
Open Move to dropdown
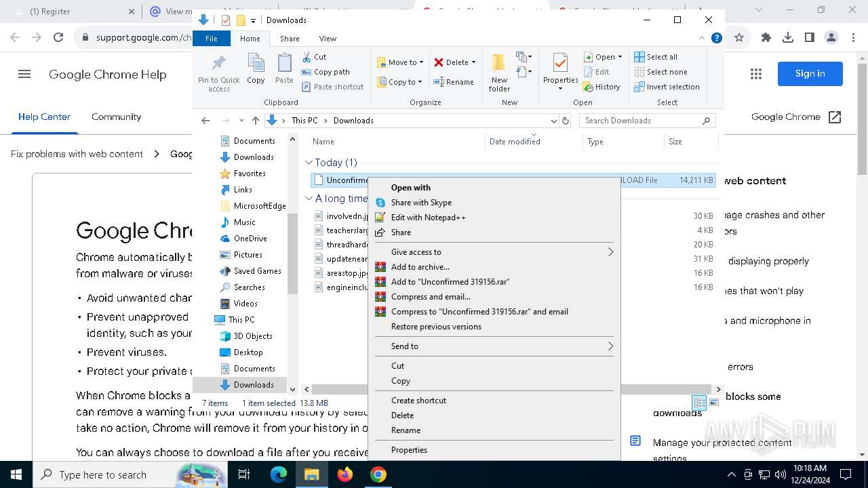pyautogui.click(x=400, y=62)
